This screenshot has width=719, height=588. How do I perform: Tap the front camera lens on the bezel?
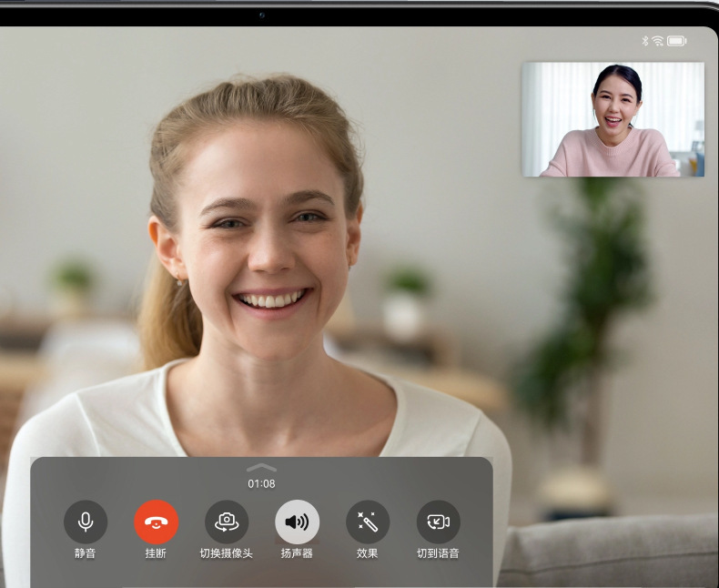pos(262,15)
